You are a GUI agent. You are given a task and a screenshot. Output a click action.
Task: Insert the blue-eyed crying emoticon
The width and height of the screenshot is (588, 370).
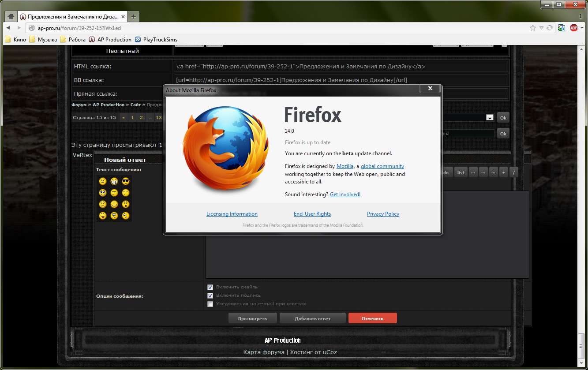[x=102, y=193]
